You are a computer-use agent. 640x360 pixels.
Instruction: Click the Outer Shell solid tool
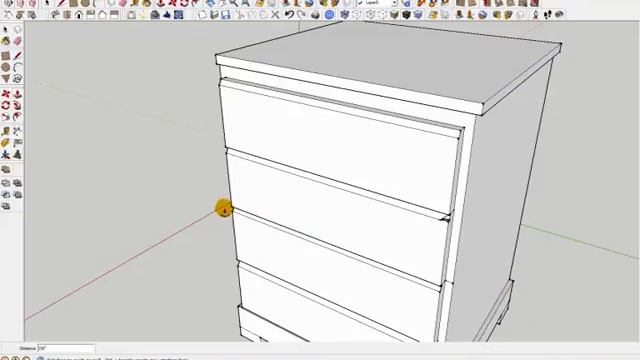coord(6,169)
